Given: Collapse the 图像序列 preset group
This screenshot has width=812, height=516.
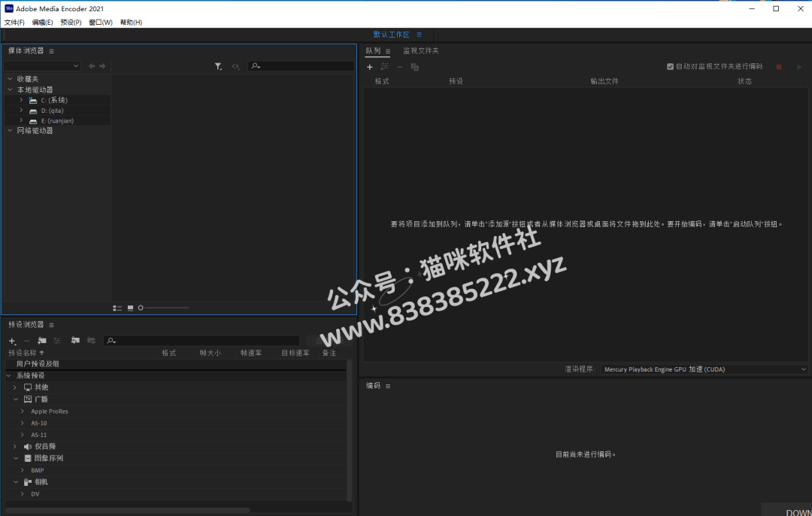Looking at the screenshot, I should 16,459.
